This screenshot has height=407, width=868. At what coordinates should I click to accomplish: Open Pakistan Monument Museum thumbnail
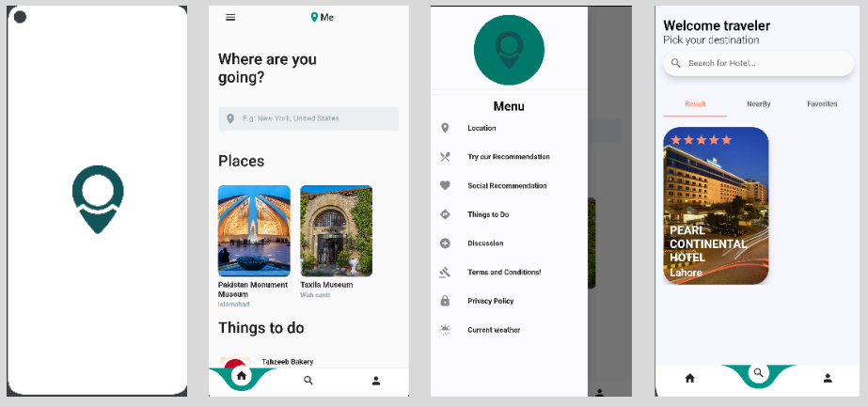(254, 230)
